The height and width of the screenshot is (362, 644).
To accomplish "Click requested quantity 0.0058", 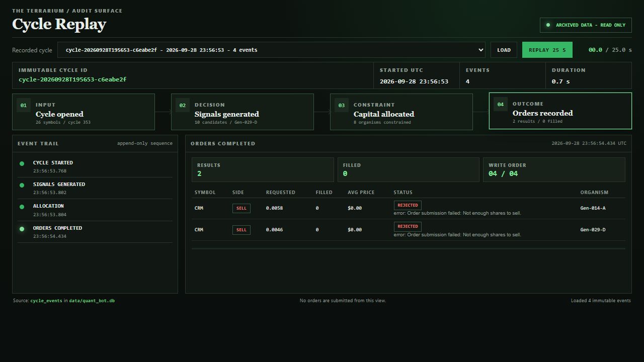I will pyautogui.click(x=274, y=208).
